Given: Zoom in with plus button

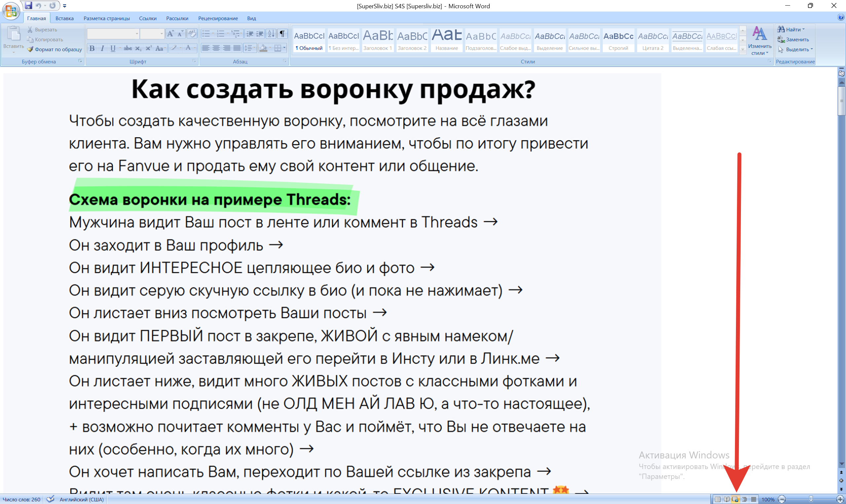Looking at the screenshot, I should (840, 499).
